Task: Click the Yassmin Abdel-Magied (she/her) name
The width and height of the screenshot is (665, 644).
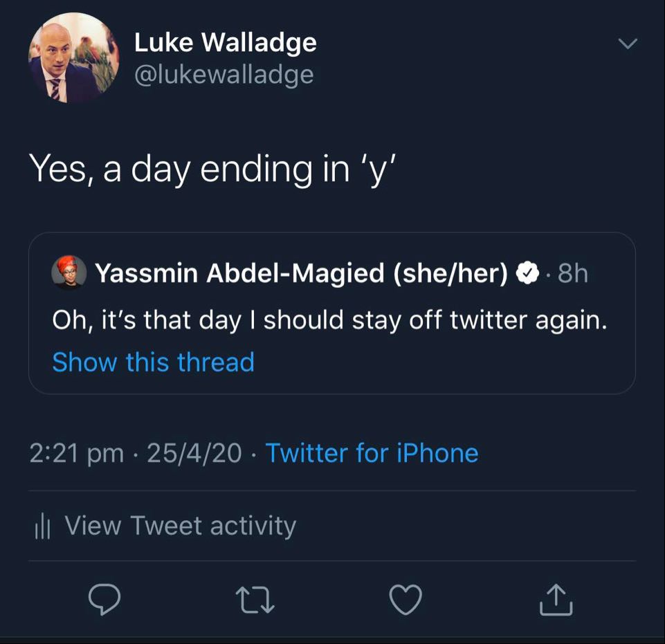Action: 301,274
